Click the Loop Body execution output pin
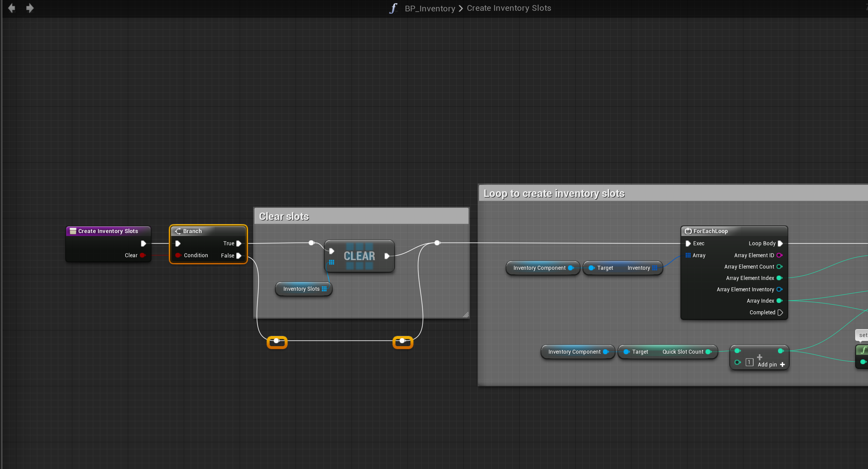The width and height of the screenshot is (868, 469). 780,243
